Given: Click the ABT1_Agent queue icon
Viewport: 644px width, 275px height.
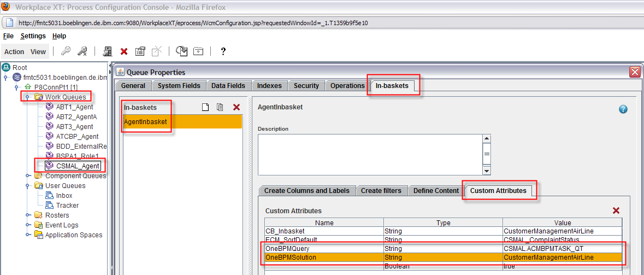Looking at the screenshot, I should 50,107.
